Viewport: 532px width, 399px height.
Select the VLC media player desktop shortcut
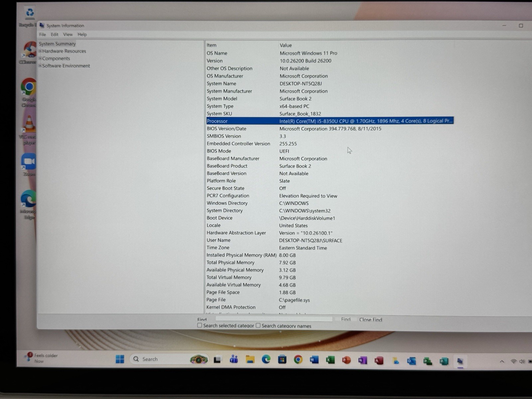point(29,130)
